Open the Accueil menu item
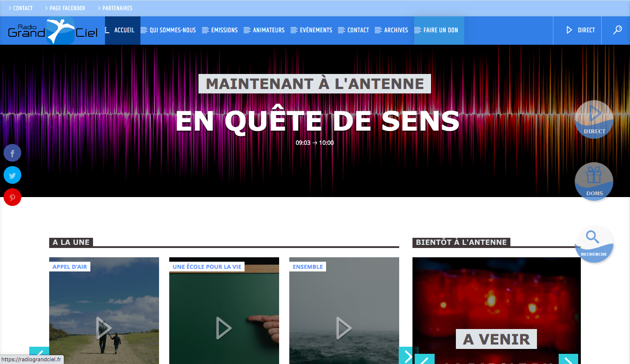 click(x=123, y=30)
